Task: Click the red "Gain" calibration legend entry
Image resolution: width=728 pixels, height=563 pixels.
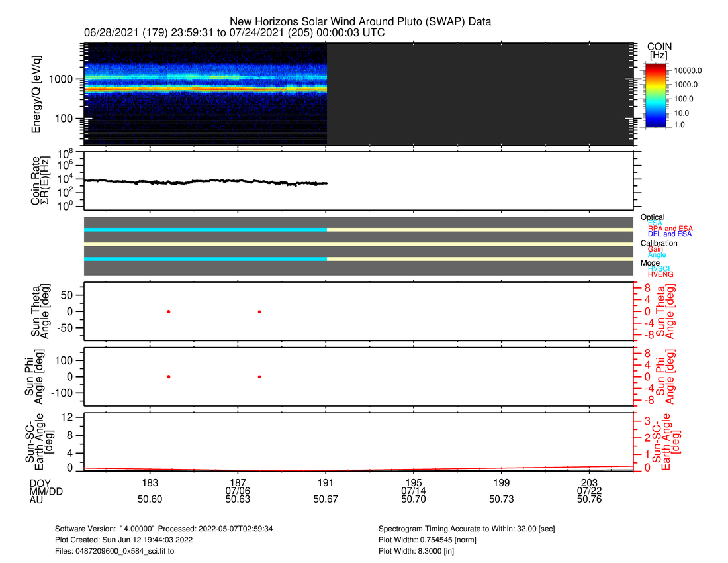Action: [x=657, y=249]
